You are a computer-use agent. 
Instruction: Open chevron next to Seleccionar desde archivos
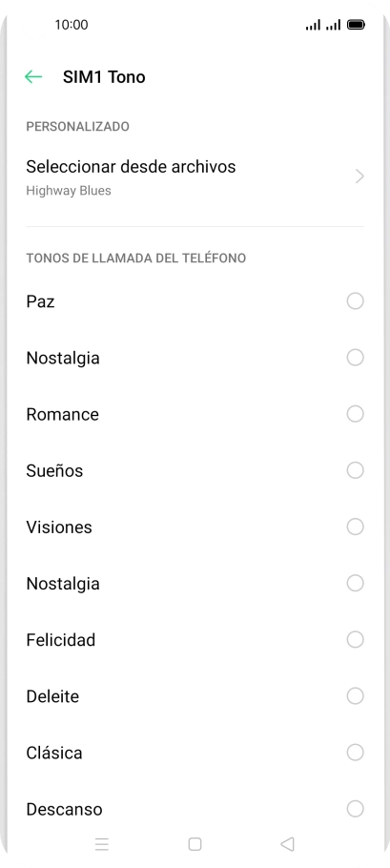(359, 176)
